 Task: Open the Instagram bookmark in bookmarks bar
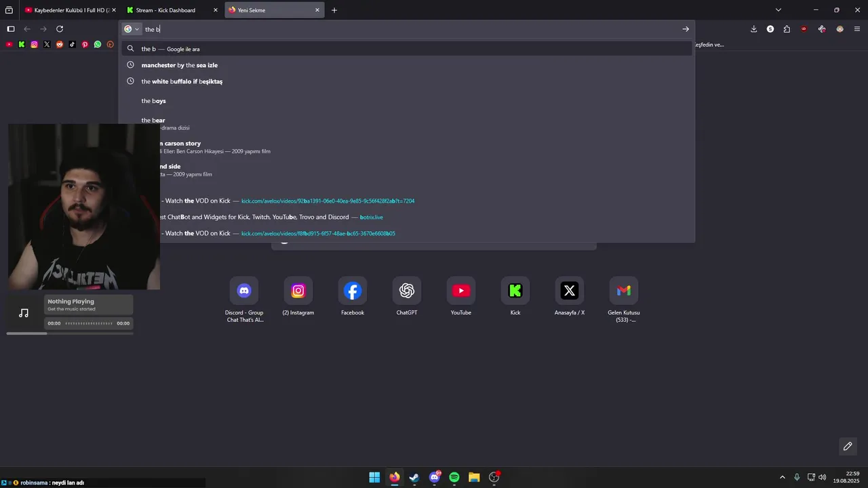(x=35, y=45)
